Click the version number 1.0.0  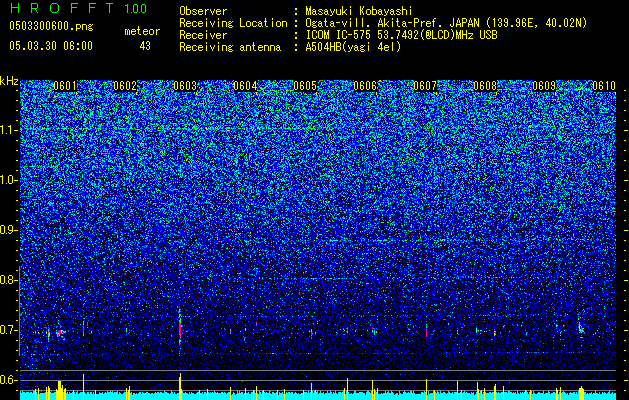[x=136, y=9]
